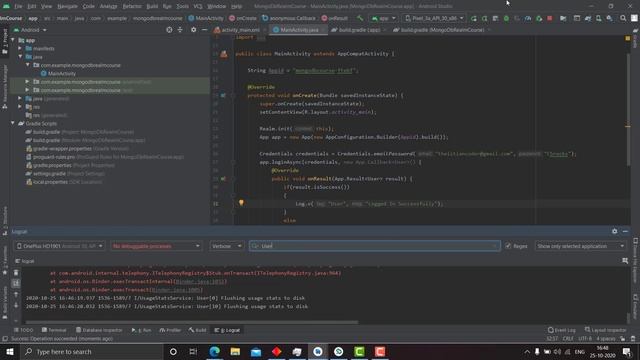Collapse the app module tree node
The image size is (640, 360).
point(13,40)
